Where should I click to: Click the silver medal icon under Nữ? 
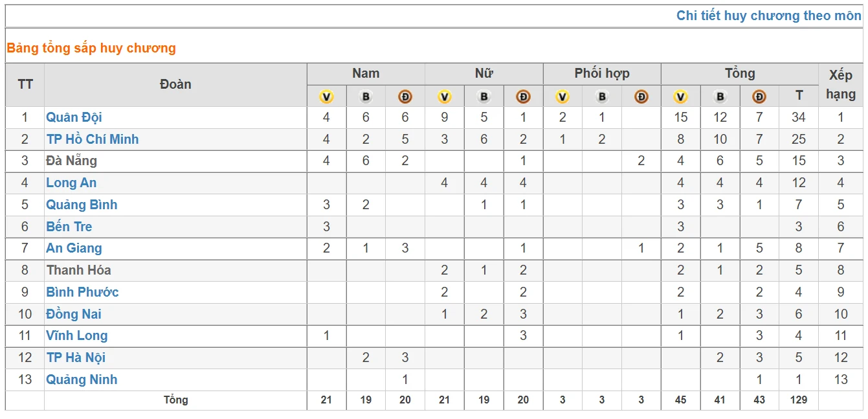tap(484, 96)
